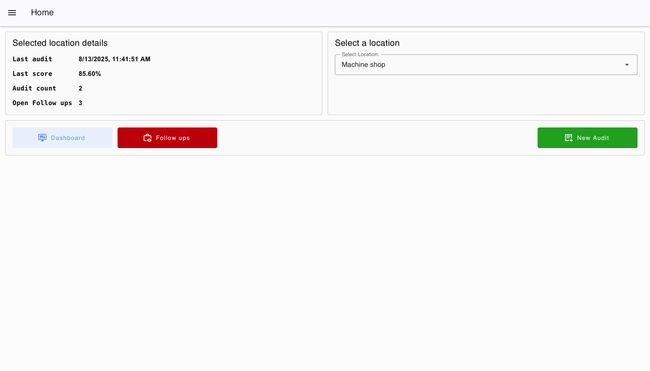Open the red Follow ups button
Image resolution: width=650 pixels, height=371 pixels.
167,138
